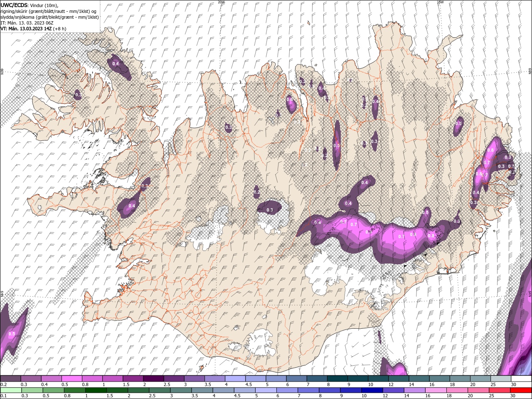Pick the bright red 30+ lower legend swatch
Viewport: 532px width, 399px height.
click(521, 390)
